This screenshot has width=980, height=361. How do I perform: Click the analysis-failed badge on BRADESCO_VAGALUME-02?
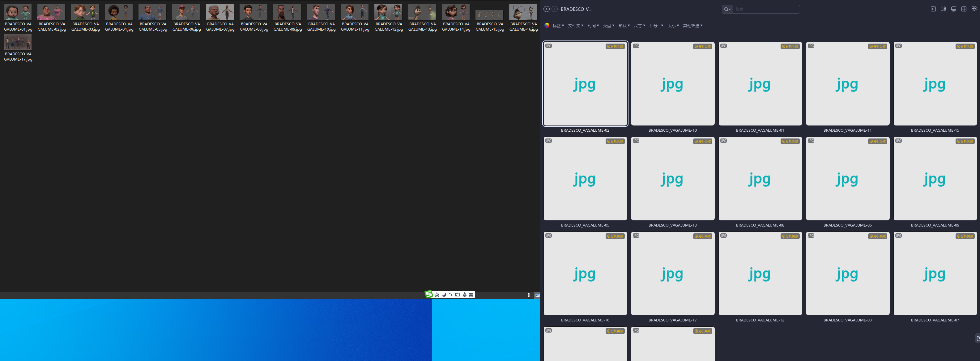pos(615,46)
